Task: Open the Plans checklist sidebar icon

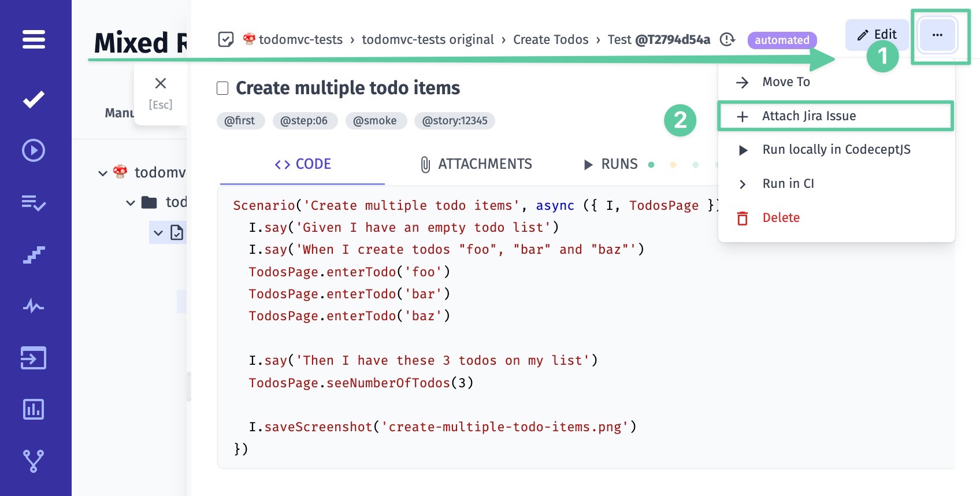Action: (34, 202)
